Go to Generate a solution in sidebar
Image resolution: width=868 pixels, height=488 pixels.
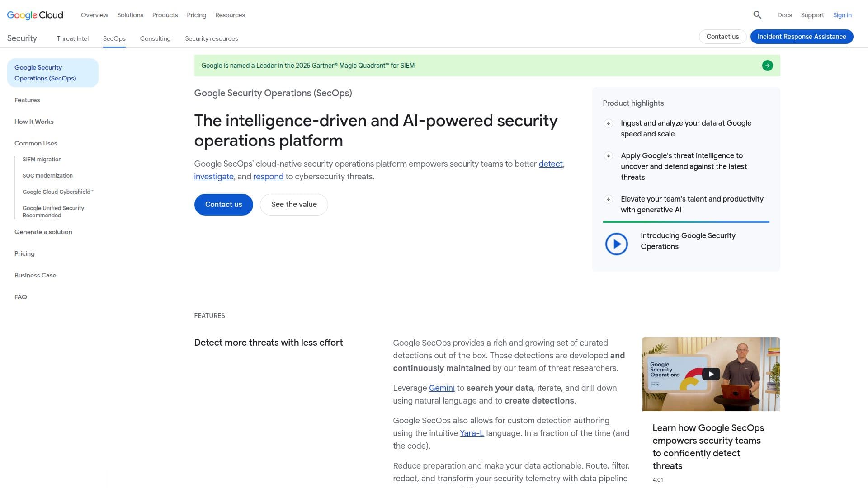coord(43,232)
